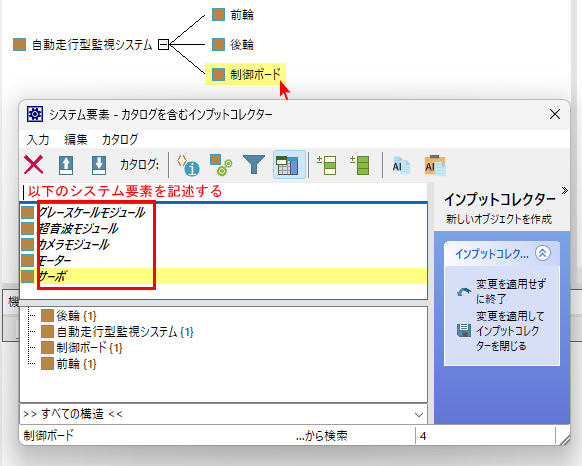
Task: Click the catalog gears settings icon
Action: (x=221, y=165)
